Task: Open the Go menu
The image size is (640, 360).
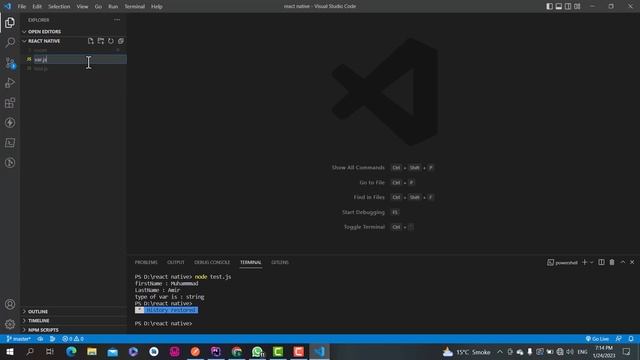Action: 98,6
